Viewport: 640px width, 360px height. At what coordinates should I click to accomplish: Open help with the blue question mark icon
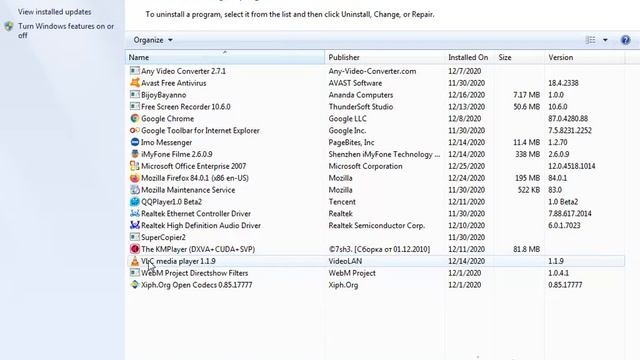(625, 40)
